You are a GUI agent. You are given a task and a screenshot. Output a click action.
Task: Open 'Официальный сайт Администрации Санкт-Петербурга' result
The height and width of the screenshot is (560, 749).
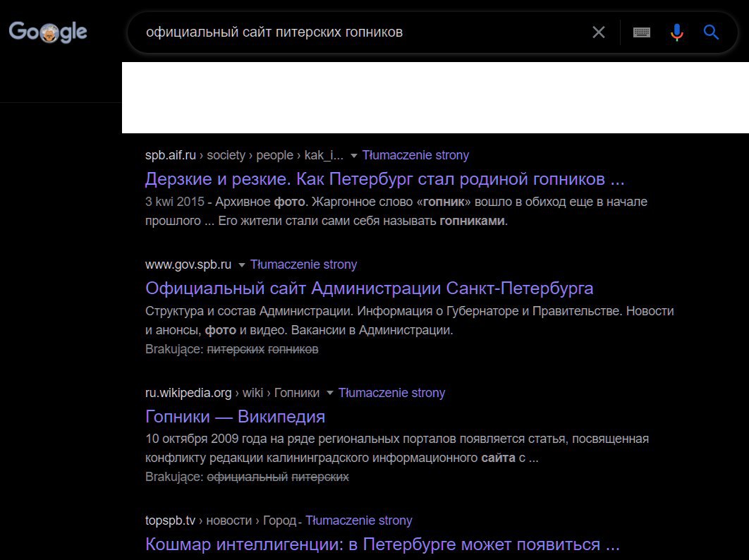coord(370,288)
